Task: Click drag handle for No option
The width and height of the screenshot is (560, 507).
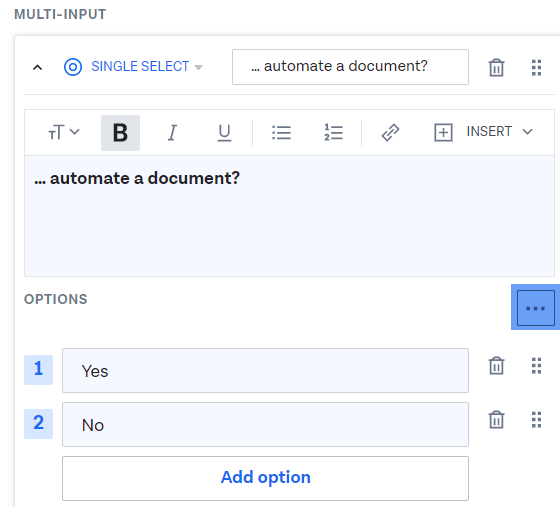Action: [x=536, y=420]
